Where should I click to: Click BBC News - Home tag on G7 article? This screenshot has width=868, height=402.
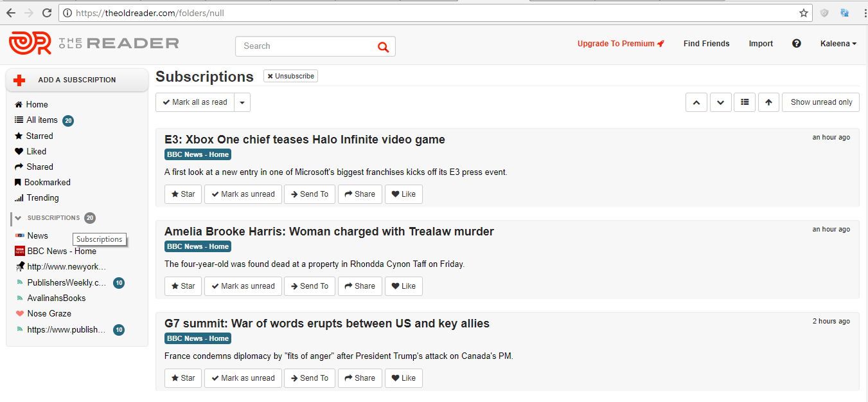pyautogui.click(x=198, y=338)
